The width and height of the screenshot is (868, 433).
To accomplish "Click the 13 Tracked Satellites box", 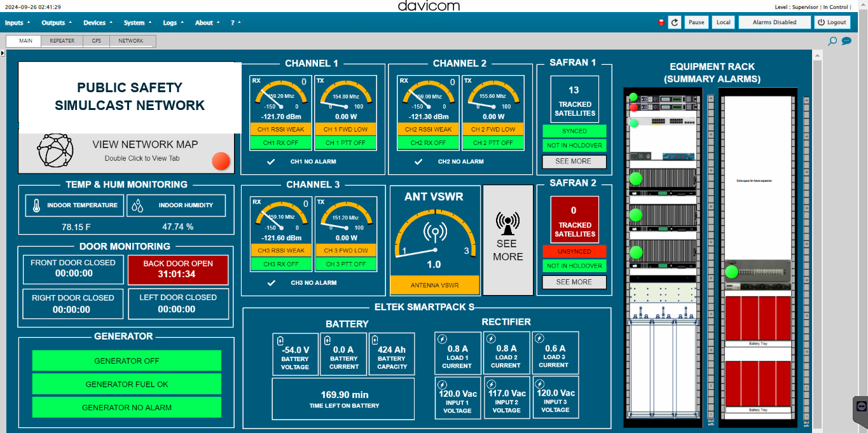I will click(574, 99).
